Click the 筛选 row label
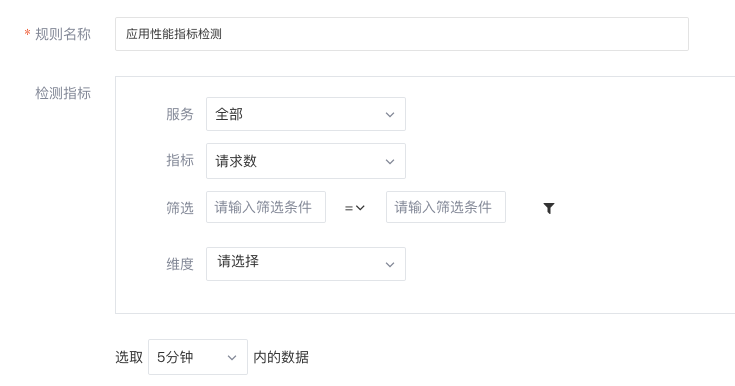Screen dimensions: 735x386 [x=180, y=208]
